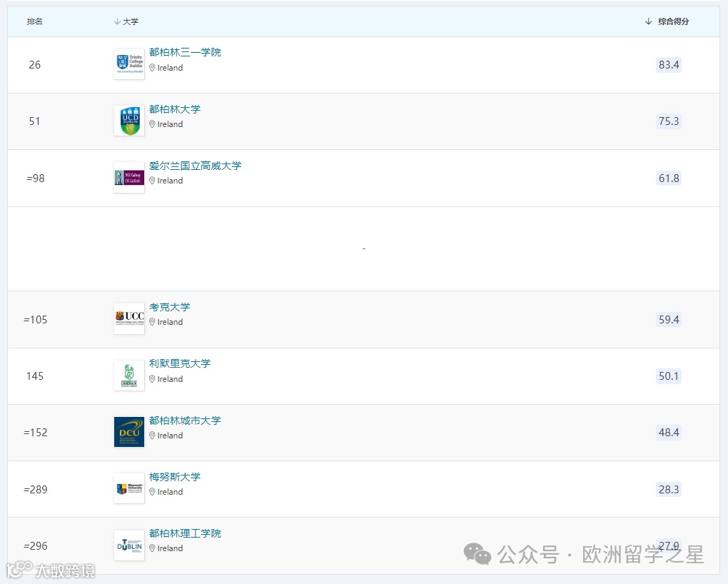728x584 pixels.
Task: Select score 61.8 cell
Action: 669,178
